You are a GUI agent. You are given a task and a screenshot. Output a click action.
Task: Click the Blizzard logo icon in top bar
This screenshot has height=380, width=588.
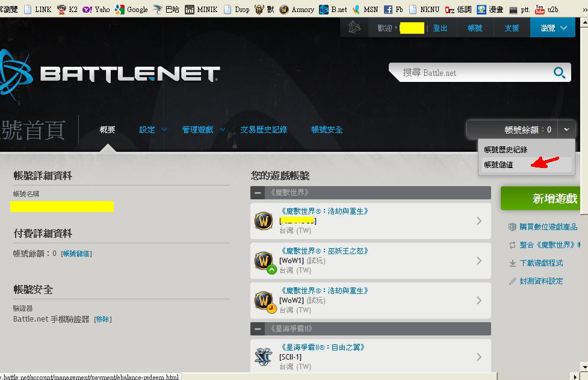354,27
